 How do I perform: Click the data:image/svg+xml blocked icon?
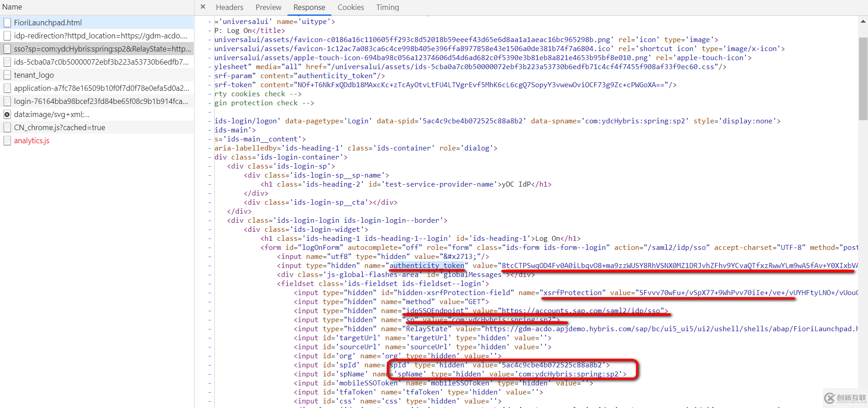coord(7,114)
